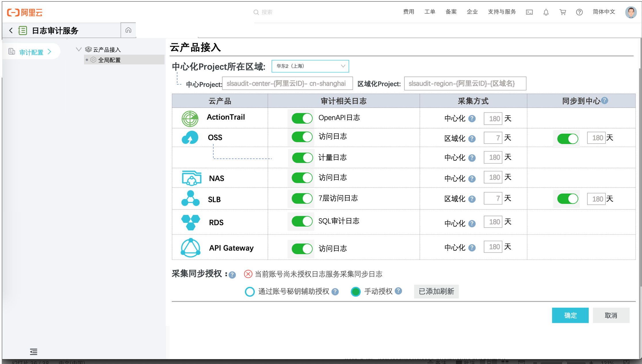Toggle API Gateway 访问日志 switch
Viewport: 642px width, 364px height.
pos(302,249)
